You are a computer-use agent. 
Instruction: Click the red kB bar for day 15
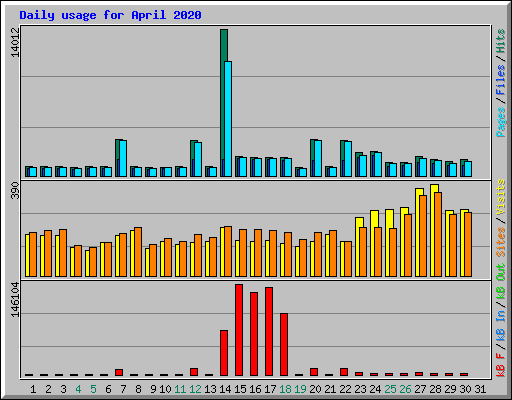coord(239,330)
